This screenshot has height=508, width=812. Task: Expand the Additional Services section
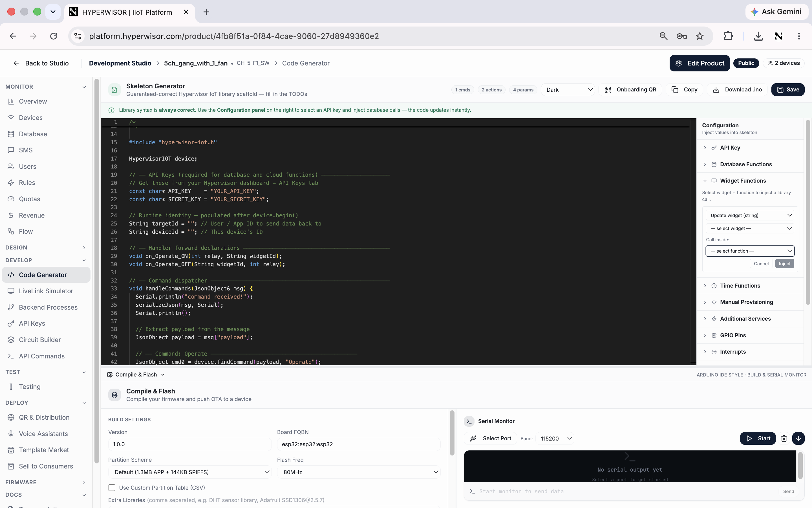pyautogui.click(x=750, y=319)
